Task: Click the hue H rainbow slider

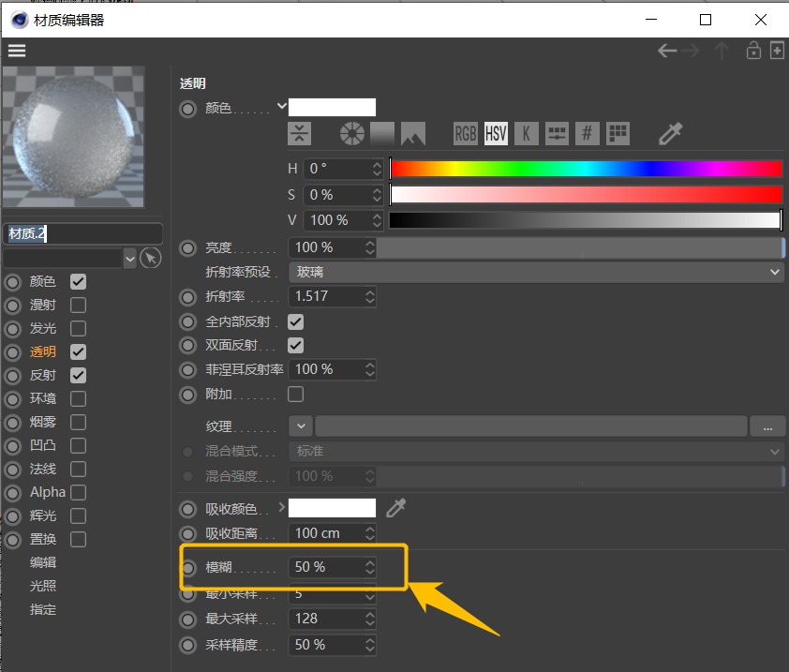Action: [587, 169]
